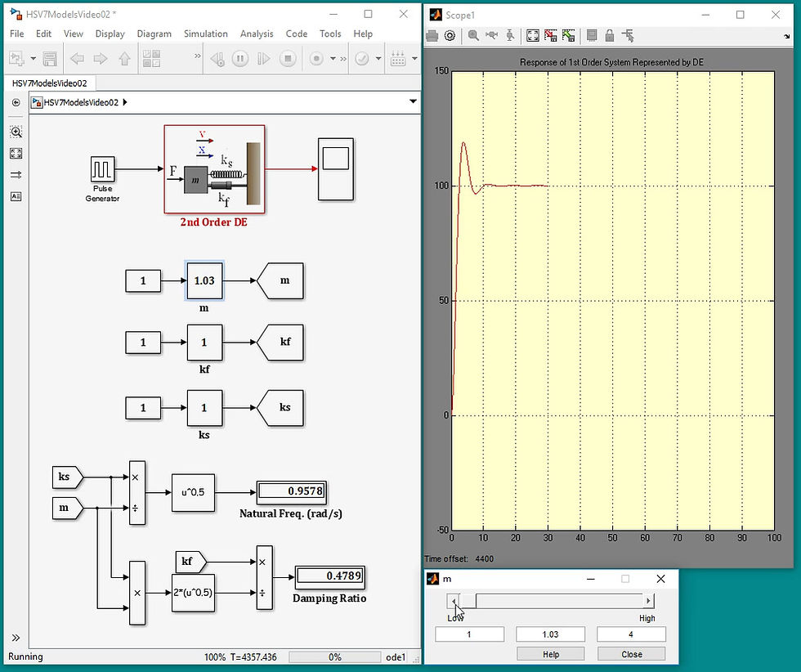
Task: Expand the bottom-left palette chevrons
Action: (x=16, y=638)
